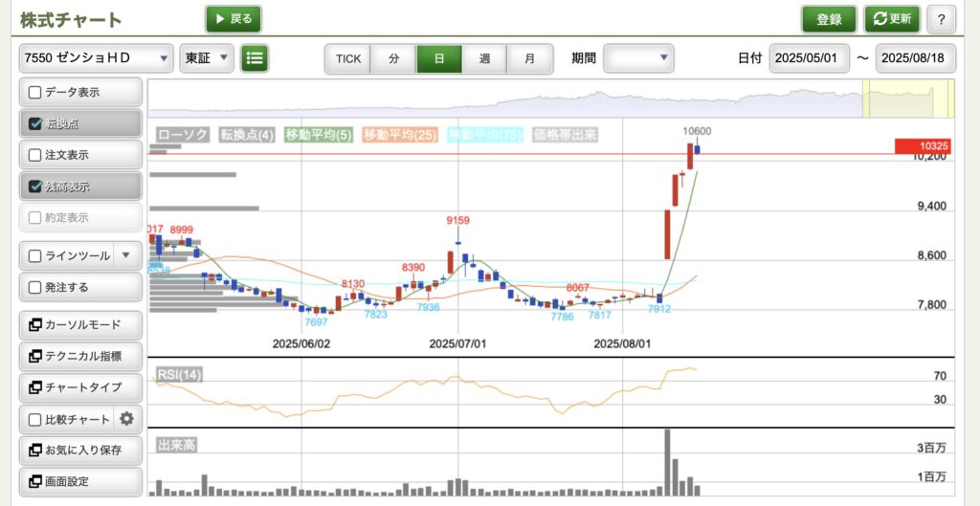Open テクニカル指標 settings window
This screenshot has height=506, width=980.
pos(81,356)
